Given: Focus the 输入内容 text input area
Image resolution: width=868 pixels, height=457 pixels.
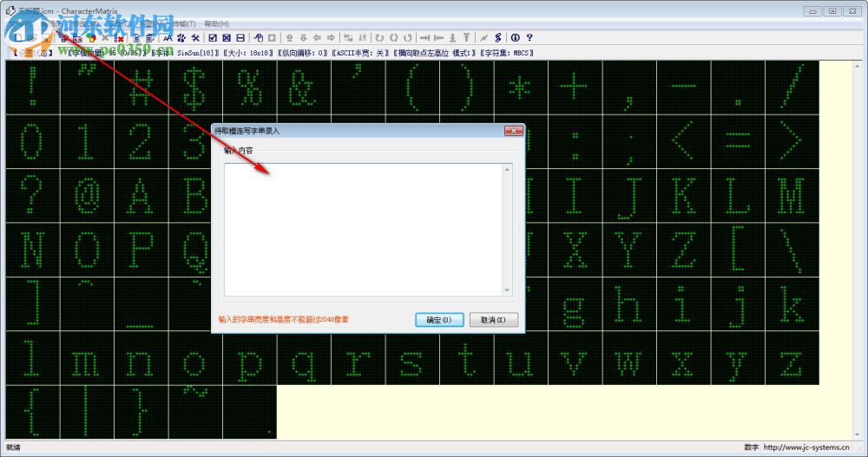Looking at the screenshot, I should point(364,230).
